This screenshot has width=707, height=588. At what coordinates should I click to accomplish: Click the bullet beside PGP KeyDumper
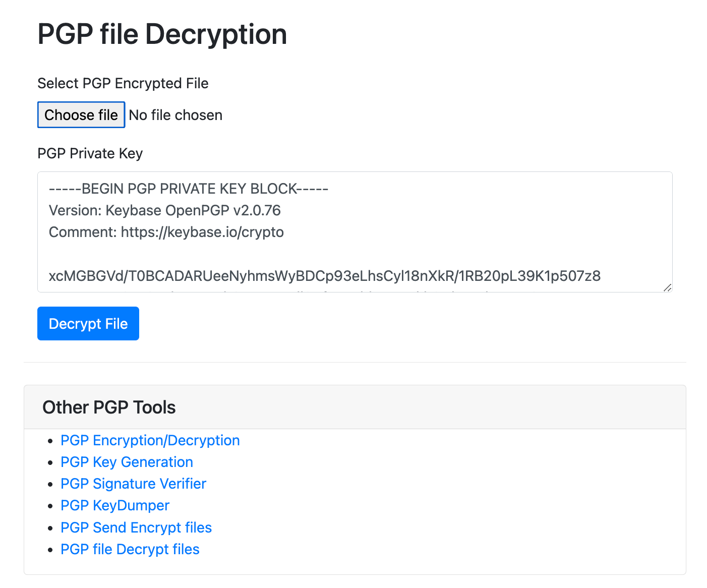click(50, 506)
